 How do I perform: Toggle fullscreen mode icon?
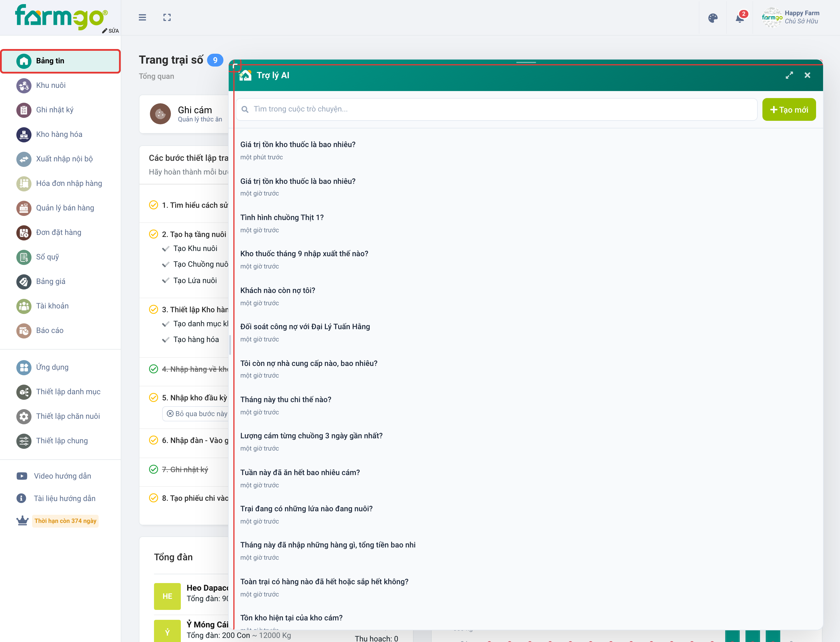pyautogui.click(x=167, y=18)
